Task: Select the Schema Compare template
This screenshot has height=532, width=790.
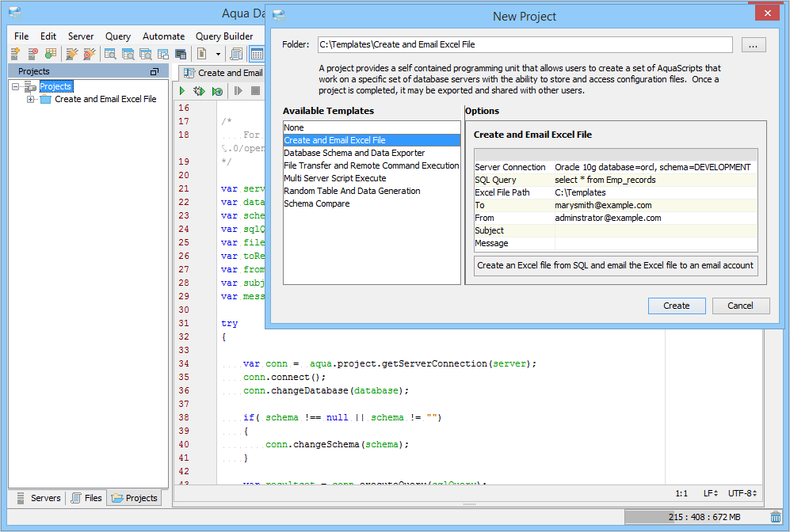Action: coord(317,203)
